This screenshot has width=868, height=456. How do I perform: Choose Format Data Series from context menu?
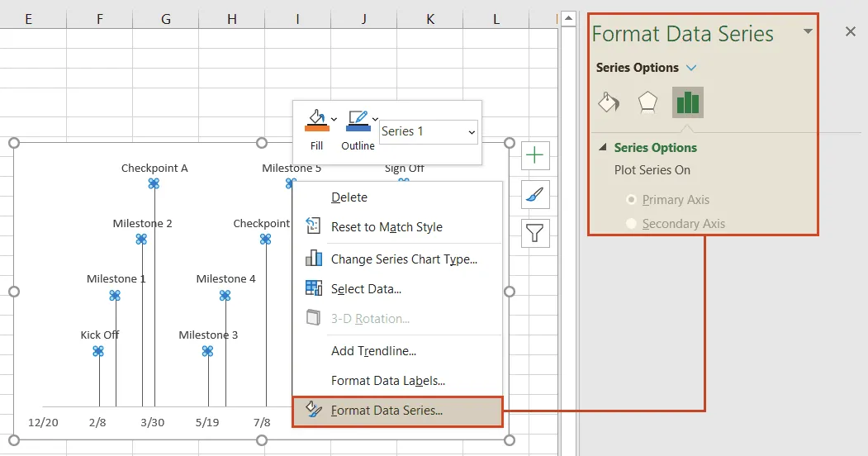pos(387,411)
